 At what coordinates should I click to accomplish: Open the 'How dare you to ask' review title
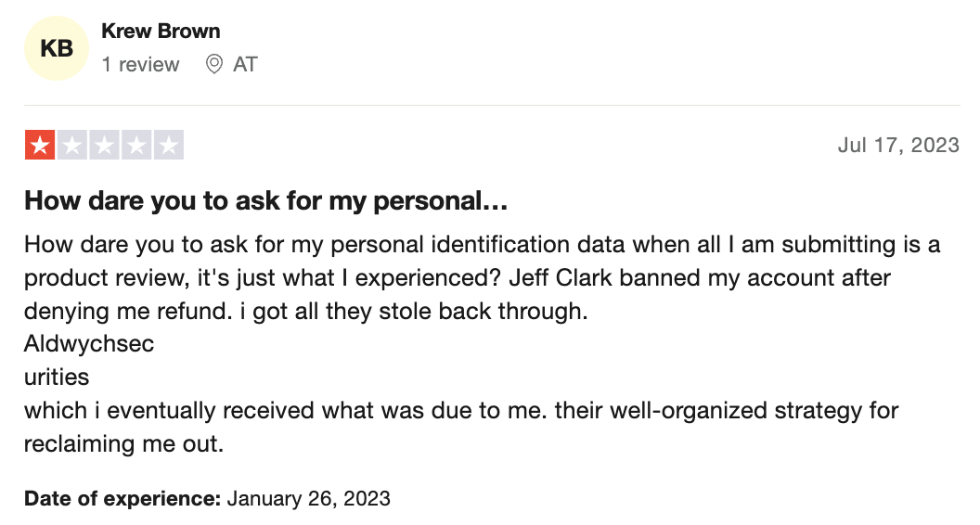click(x=265, y=201)
